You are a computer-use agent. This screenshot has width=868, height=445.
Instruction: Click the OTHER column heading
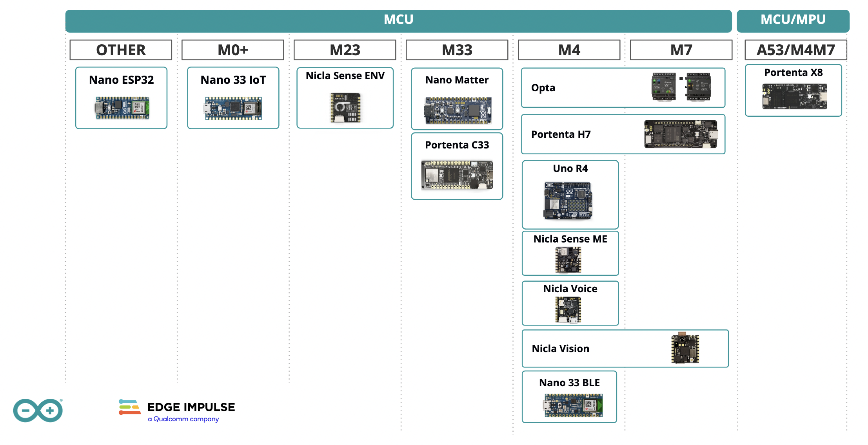point(121,50)
